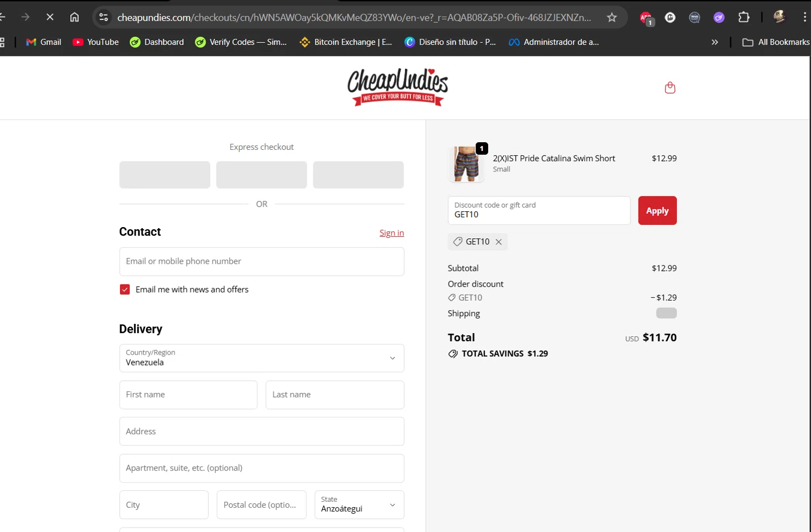Open the Diseño sin título bookmark
The height and width of the screenshot is (532, 811).
coord(450,42)
